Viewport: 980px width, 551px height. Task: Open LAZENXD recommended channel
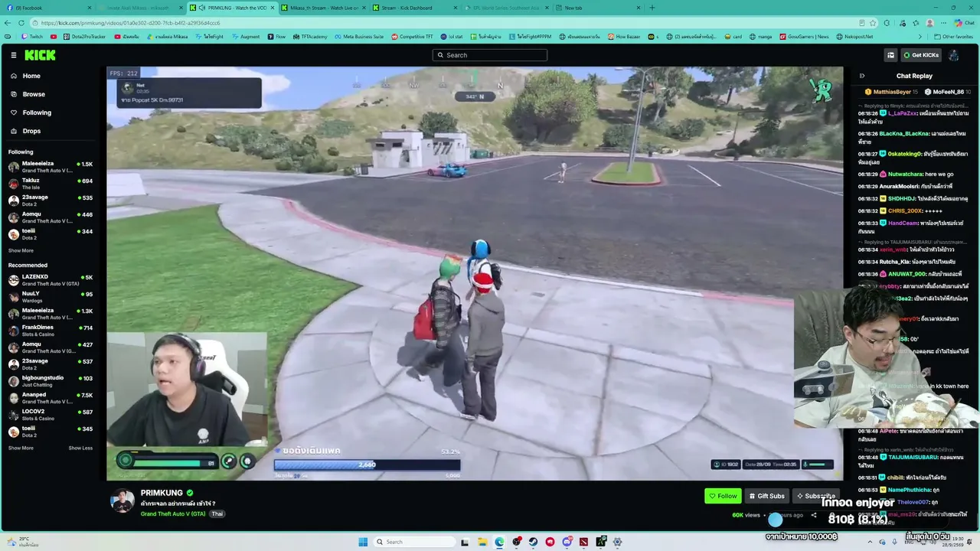click(51, 279)
